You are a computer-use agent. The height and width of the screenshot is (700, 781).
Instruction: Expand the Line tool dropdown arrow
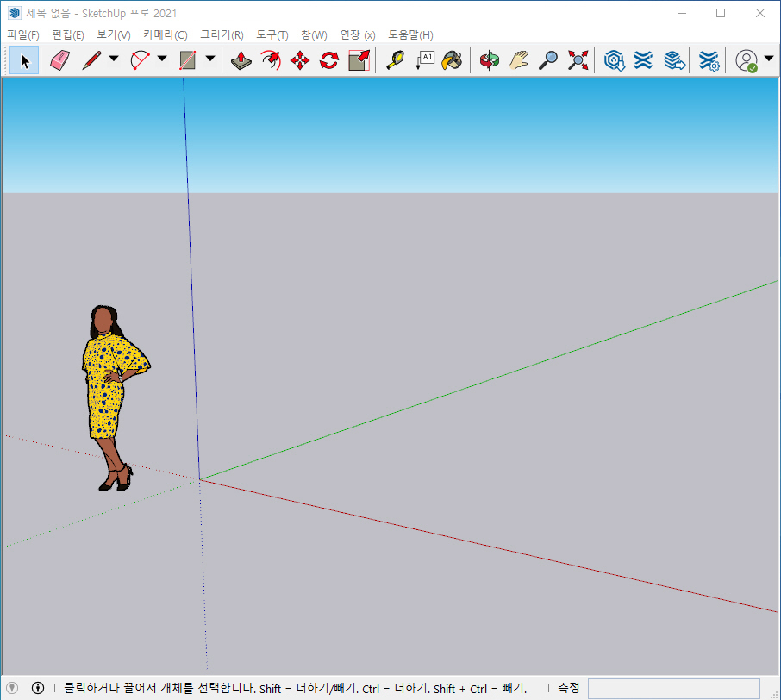pos(114,59)
